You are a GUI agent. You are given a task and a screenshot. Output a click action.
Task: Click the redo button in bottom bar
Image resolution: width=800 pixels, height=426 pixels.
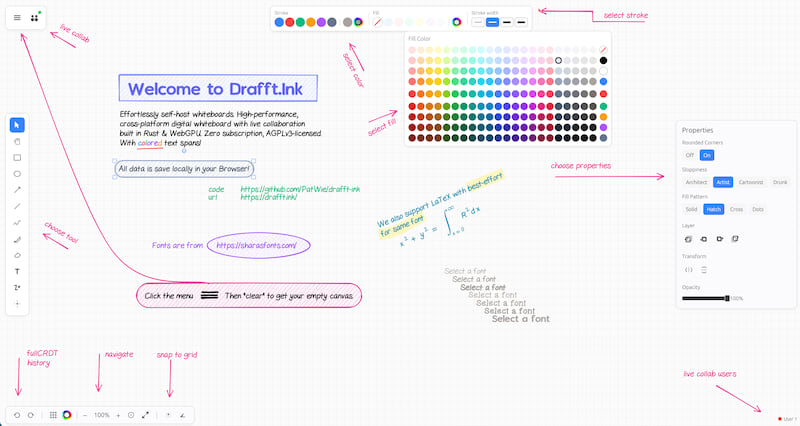point(31,415)
